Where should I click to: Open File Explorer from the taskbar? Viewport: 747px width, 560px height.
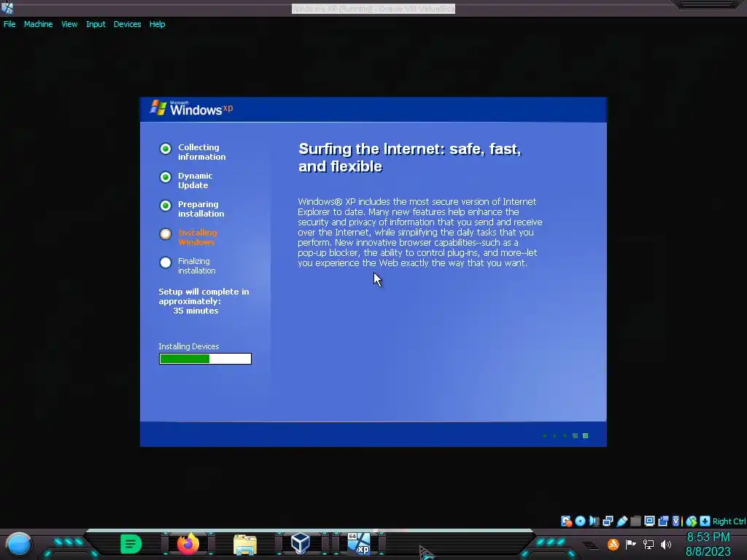click(x=245, y=545)
